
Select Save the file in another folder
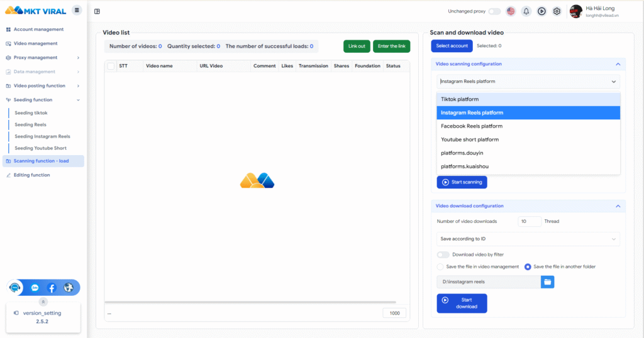[x=528, y=267]
